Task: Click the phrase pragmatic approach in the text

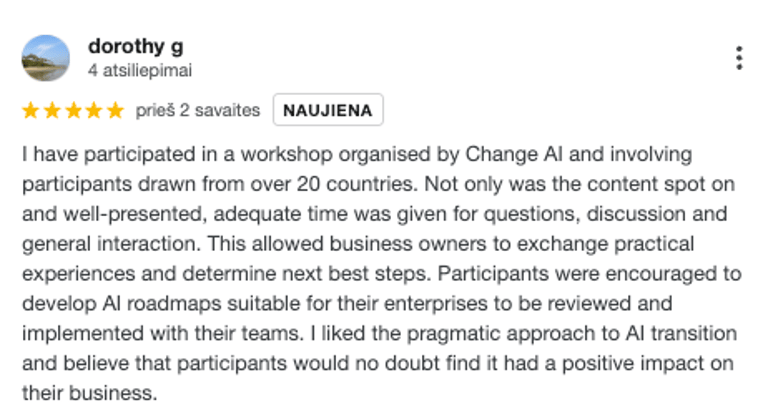Action: (x=504, y=334)
